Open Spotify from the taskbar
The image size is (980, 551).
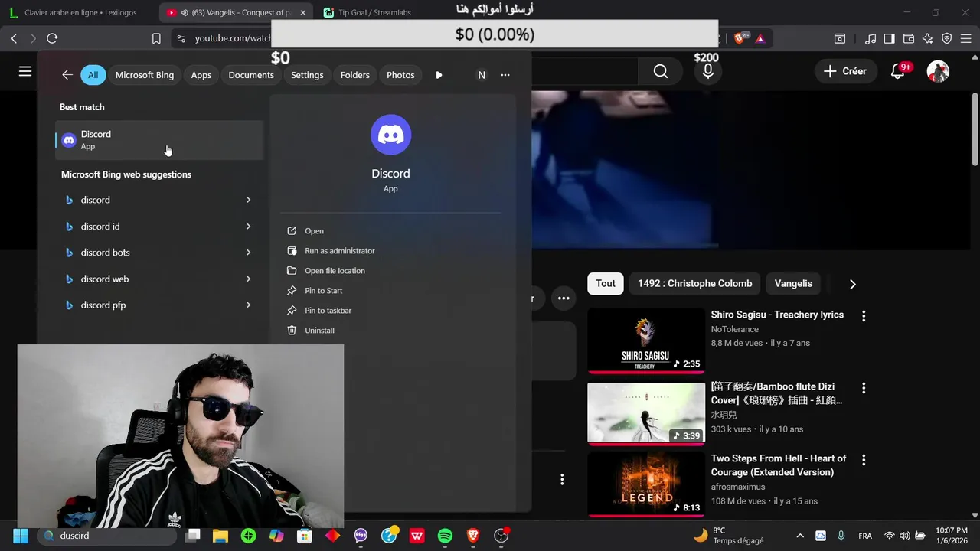click(x=445, y=536)
